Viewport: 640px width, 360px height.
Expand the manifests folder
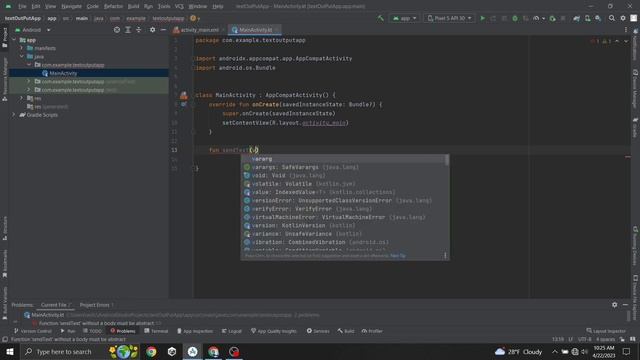[x=22, y=48]
